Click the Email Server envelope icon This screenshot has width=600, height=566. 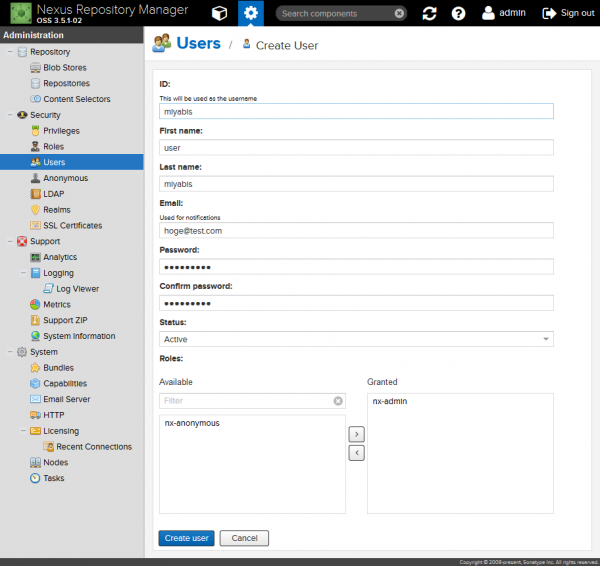35,399
